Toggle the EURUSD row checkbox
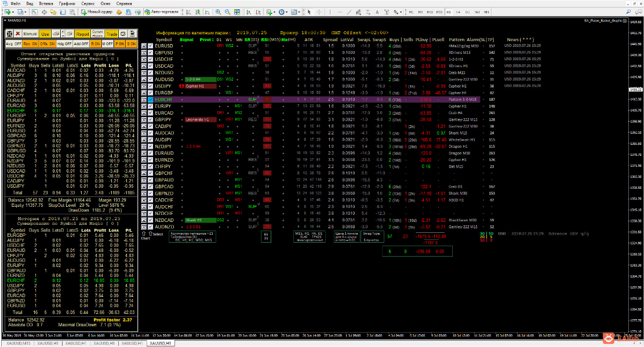The width and height of the screenshot is (644, 347). (150, 46)
